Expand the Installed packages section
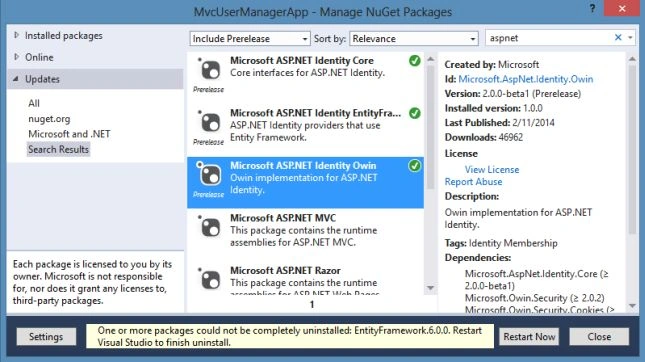 16,35
